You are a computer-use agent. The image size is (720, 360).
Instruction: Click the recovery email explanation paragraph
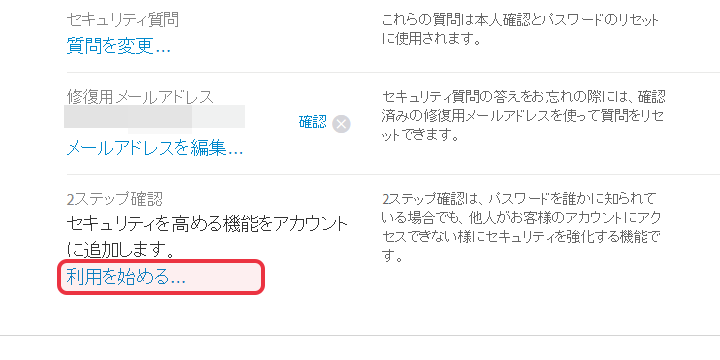pos(523,116)
